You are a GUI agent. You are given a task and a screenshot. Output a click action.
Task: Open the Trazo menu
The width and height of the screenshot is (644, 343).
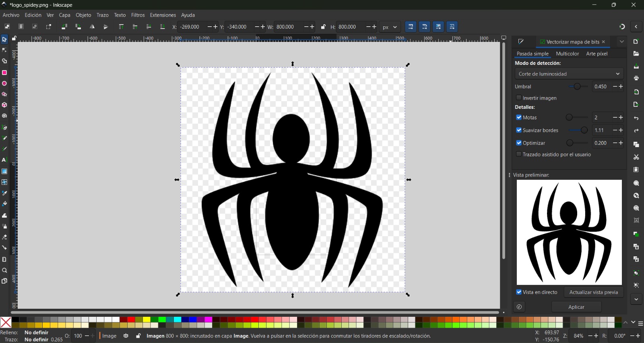[x=103, y=15]
